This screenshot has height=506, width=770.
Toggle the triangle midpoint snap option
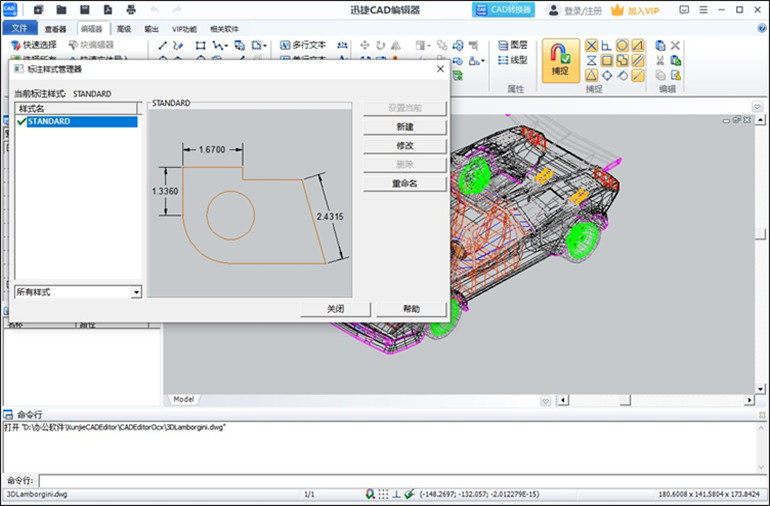591,75
